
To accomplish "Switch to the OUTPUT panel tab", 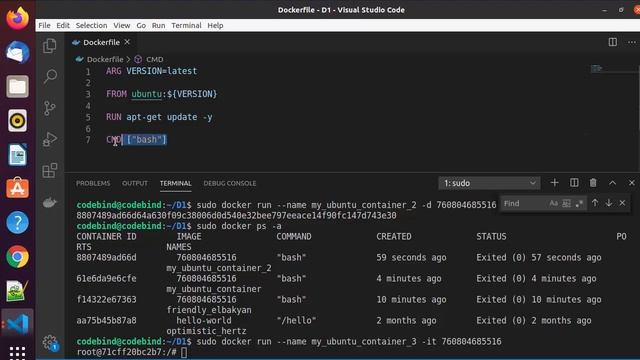I will (x=135, y=183).
